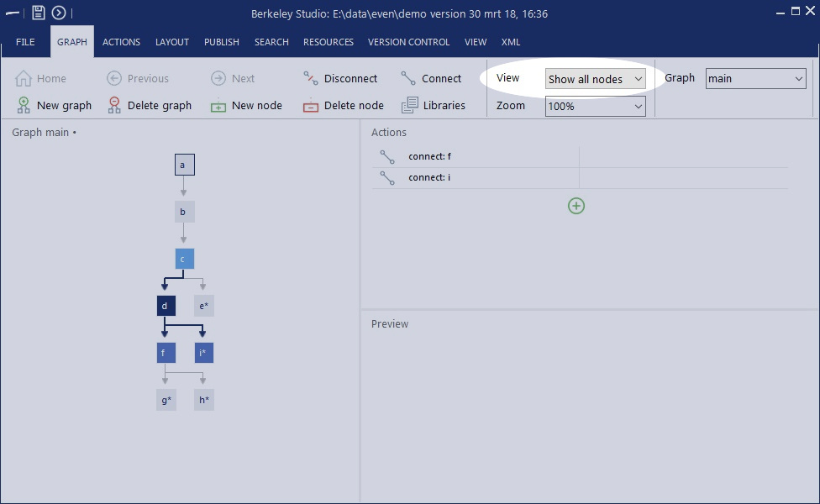This screenshot has width=820, height=504.
Task: Click the application menu icon at top-left
Action: coord(12,13)
